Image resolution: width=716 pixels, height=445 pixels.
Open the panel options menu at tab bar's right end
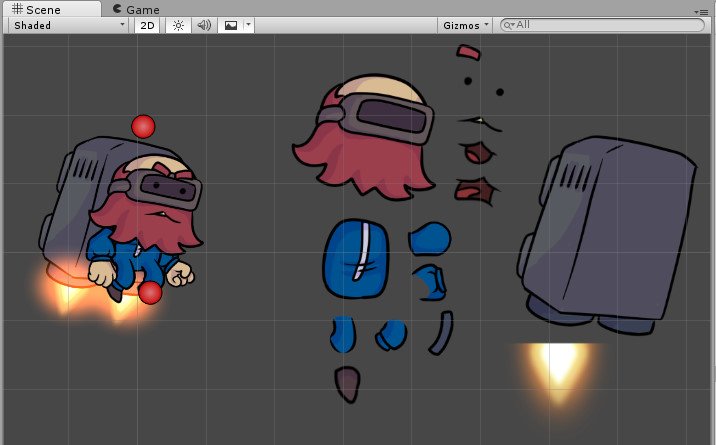click(x=701, y=12)
